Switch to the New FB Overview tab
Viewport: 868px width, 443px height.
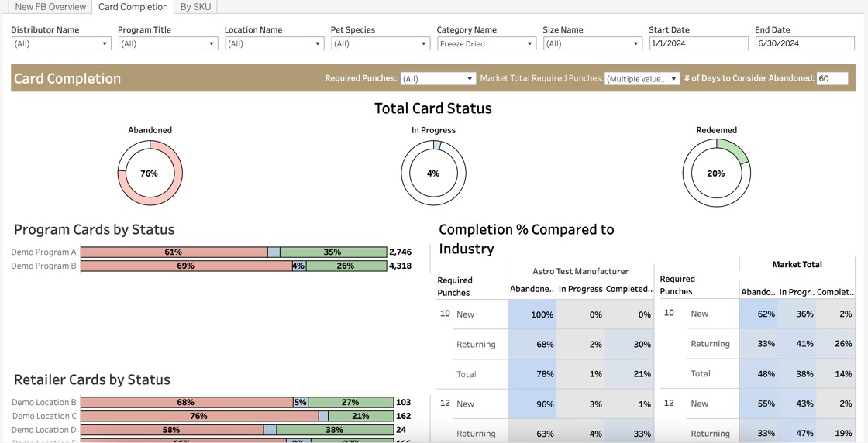[50, 7]
